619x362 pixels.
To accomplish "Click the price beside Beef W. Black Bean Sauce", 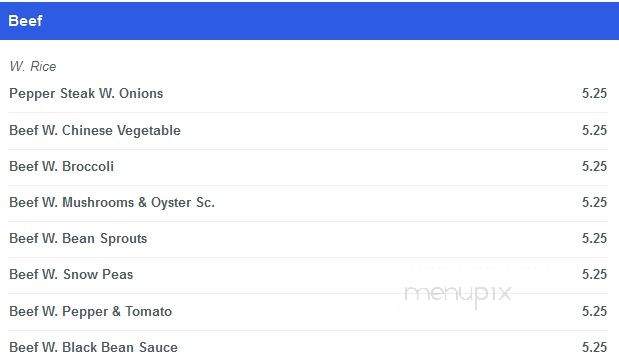I will 594,347.
